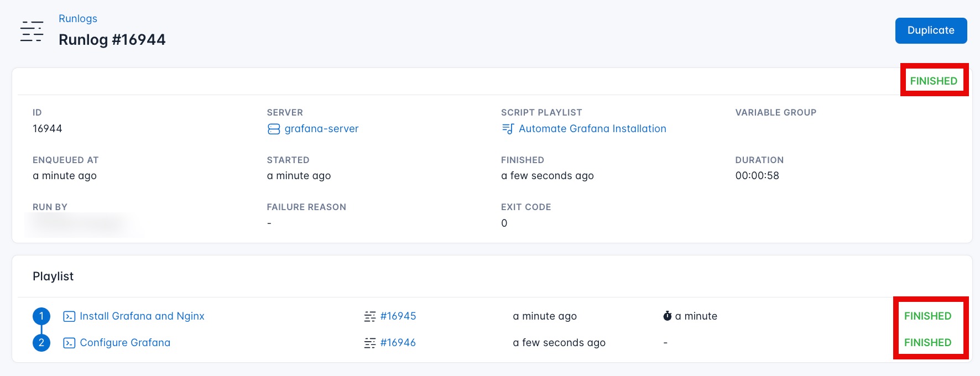Select step 2 circle in the playlist
This screenshot has width=980, height=376.
(41, 343)
